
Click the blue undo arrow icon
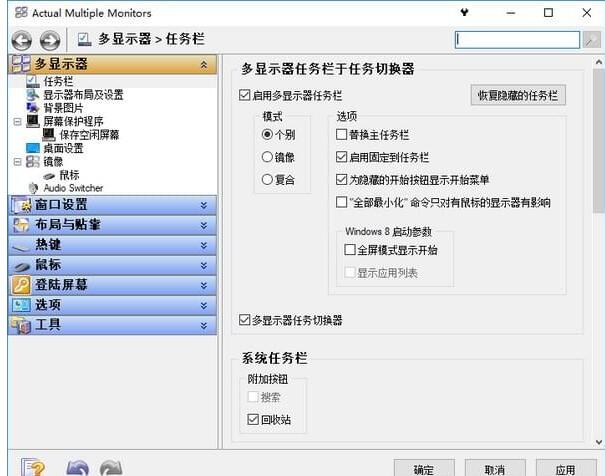pyautogui.click(x=78, y=468)
